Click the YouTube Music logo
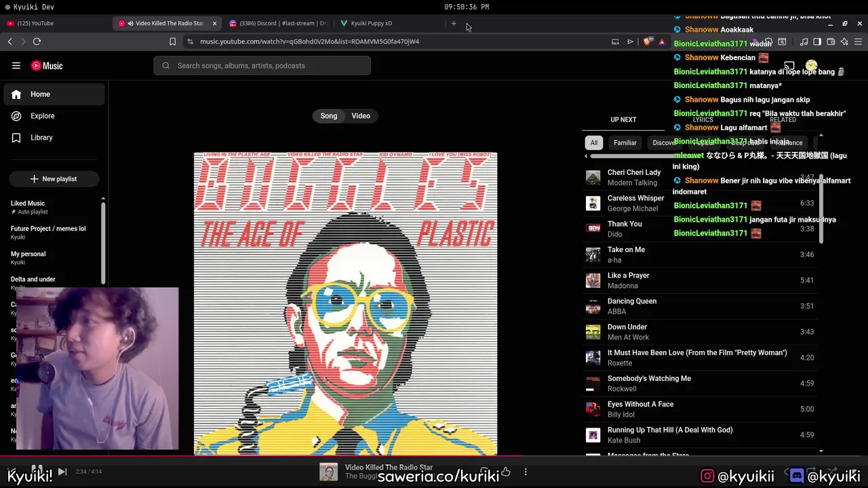Viewport: 868px width, 488px height. (x=47, y=66)
